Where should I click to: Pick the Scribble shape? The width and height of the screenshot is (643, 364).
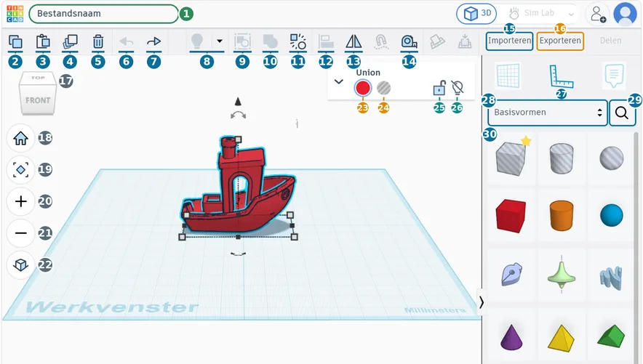(x=511, y=275)
